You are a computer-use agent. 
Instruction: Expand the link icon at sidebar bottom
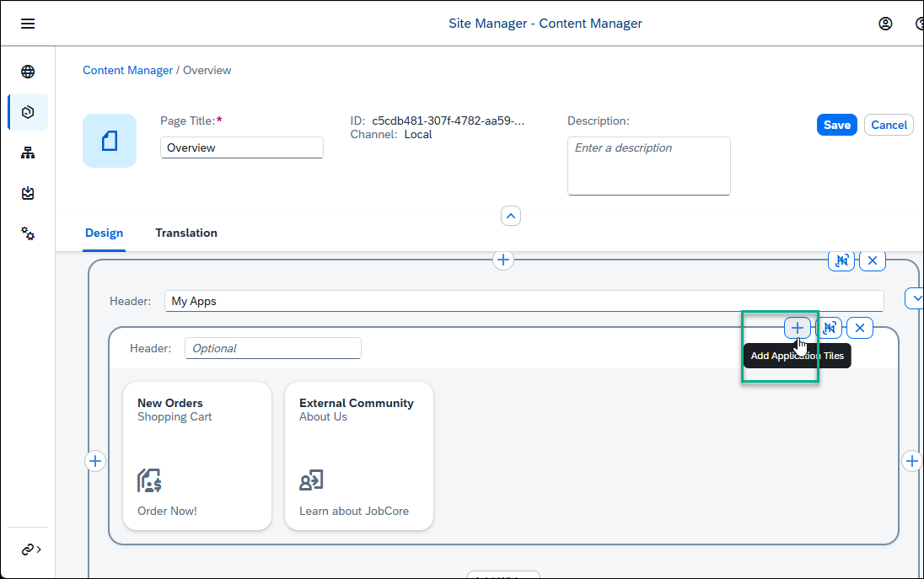point(31,550)
